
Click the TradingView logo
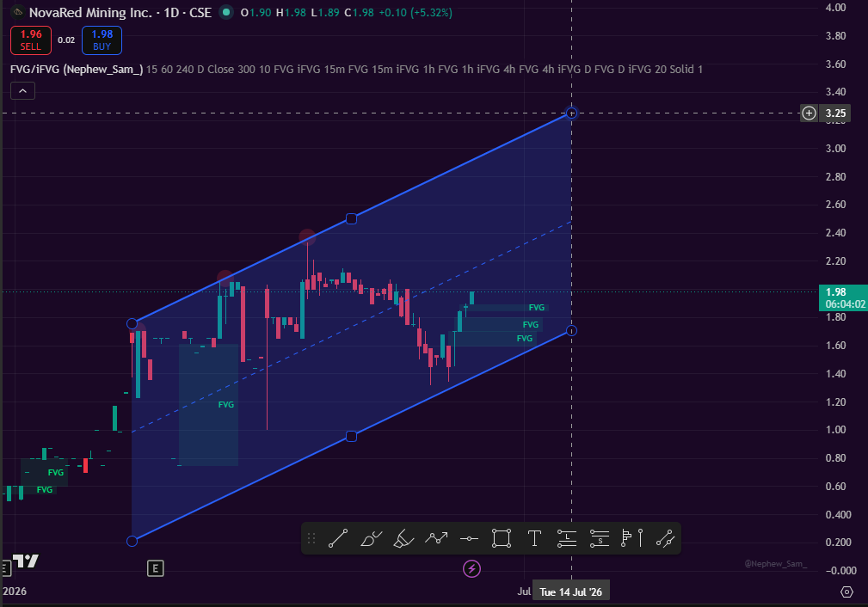click(x=26, y=561)
